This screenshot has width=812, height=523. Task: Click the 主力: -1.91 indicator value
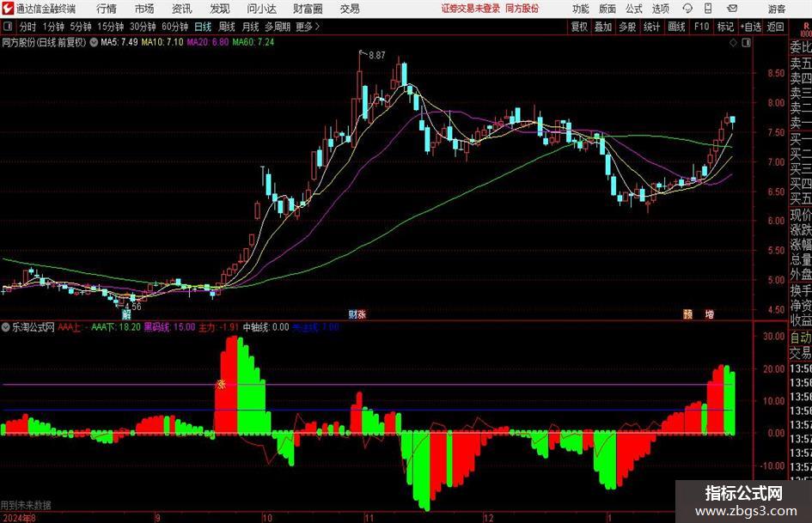coord(218,327)
